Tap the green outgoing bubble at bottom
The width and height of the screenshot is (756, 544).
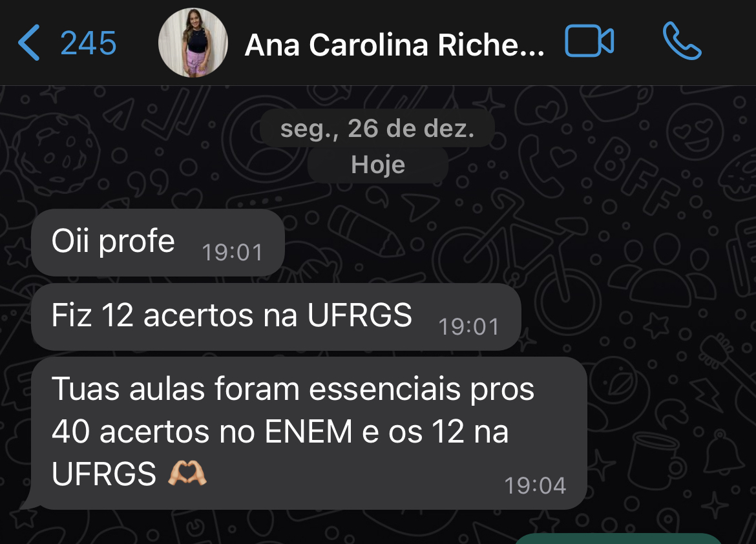(618, 539)
